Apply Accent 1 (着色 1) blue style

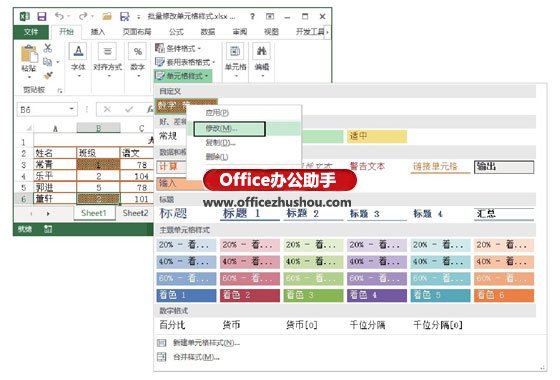coord(186,295)
